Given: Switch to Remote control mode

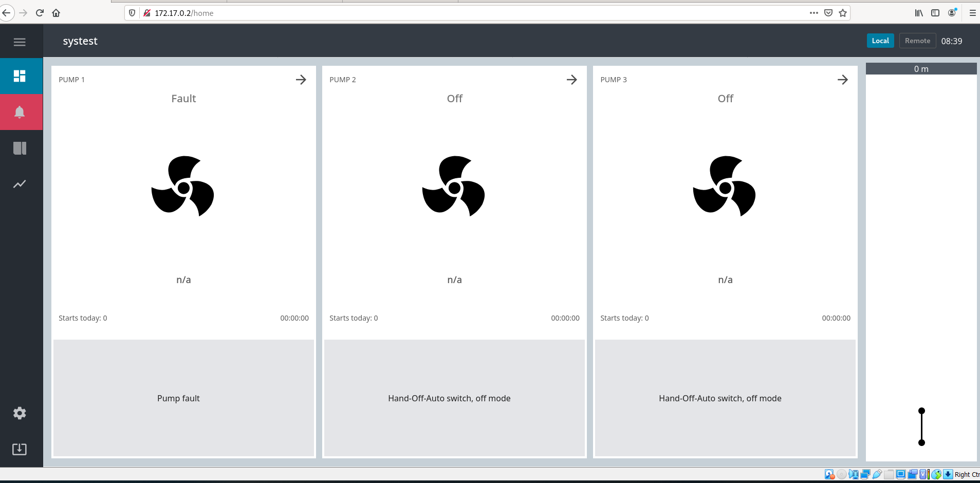Looking at the screenshot, I should click(x=917, y=41).
